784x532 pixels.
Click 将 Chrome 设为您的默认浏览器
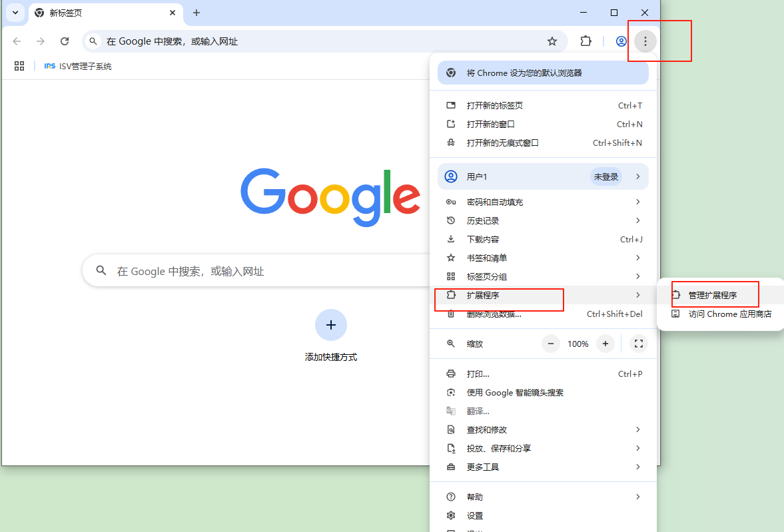(x=543, y=73)
